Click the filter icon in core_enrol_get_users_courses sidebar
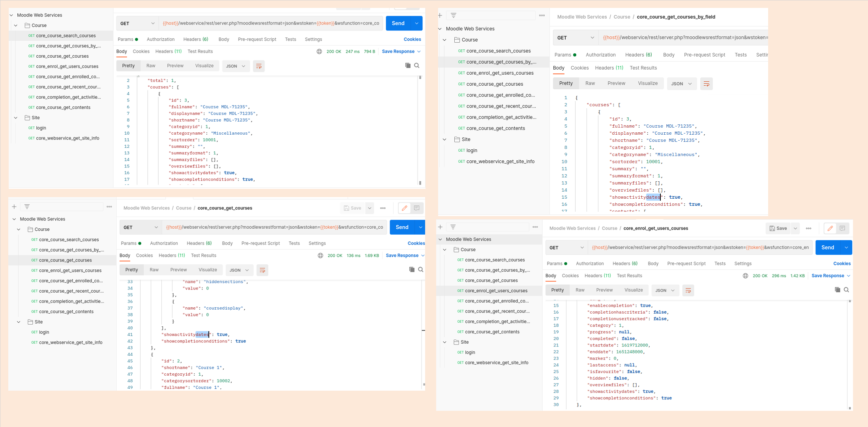The image size is (868, 427). point(453,227)
